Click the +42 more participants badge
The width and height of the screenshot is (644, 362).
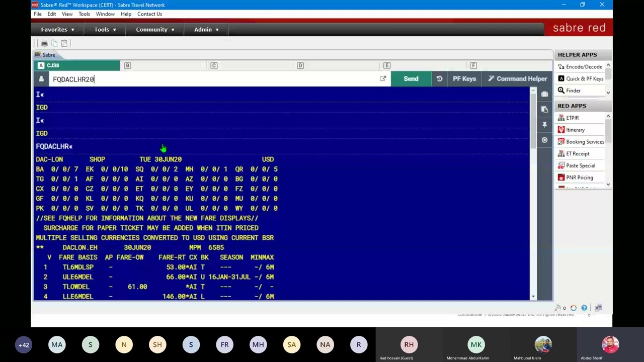coord(24,345)
